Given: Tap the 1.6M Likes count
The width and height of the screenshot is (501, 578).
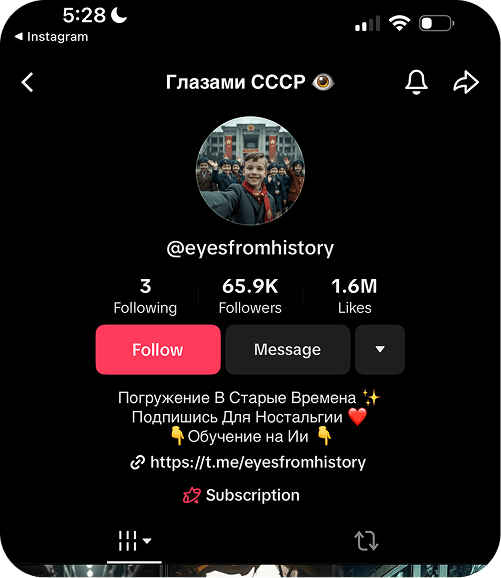Looking at the screenshot, I should [x=354, y=296].
